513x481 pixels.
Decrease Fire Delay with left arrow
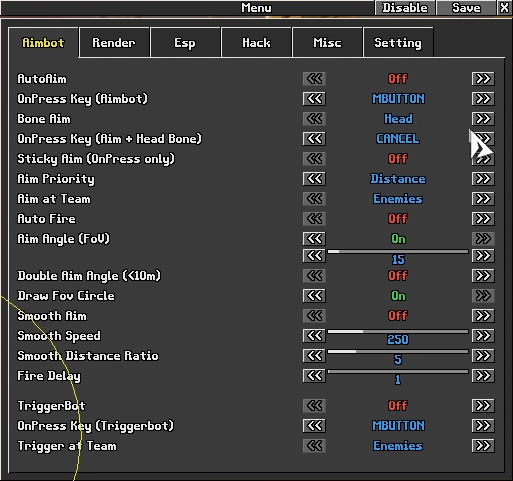pyautogui.click(x=314, y=376)
